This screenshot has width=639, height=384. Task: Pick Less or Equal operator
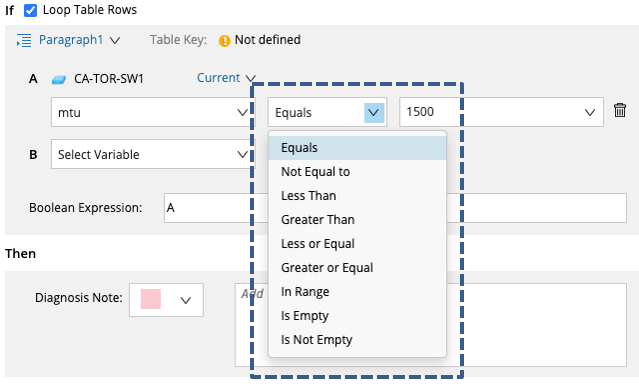tap(357, 244)
